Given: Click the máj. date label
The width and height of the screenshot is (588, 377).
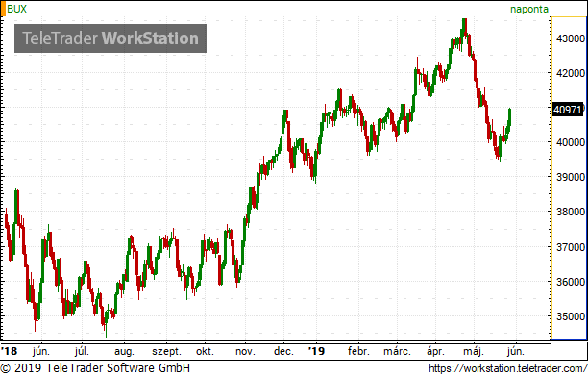Looking at the screenshot, I should point(474,351).
